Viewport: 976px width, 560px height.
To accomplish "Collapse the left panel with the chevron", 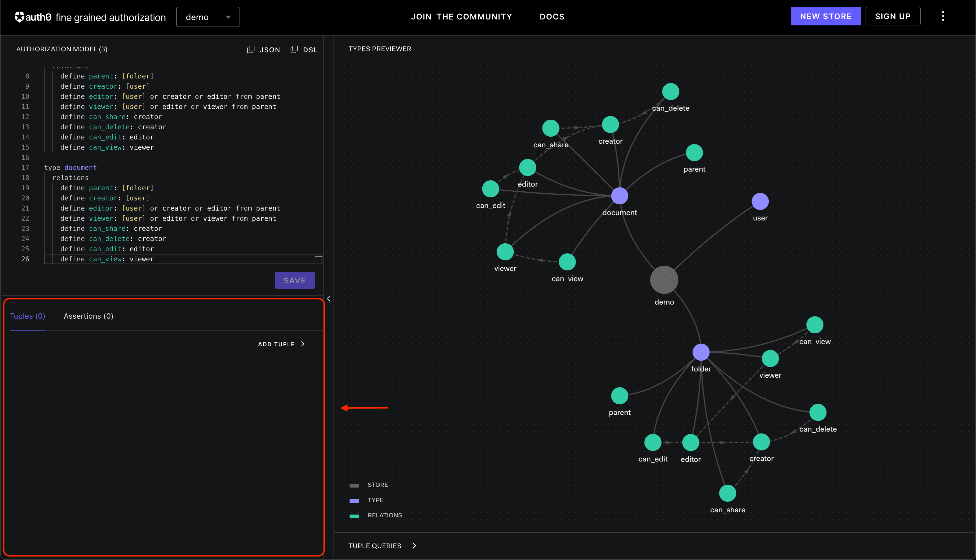I will (x=329, y=299).
